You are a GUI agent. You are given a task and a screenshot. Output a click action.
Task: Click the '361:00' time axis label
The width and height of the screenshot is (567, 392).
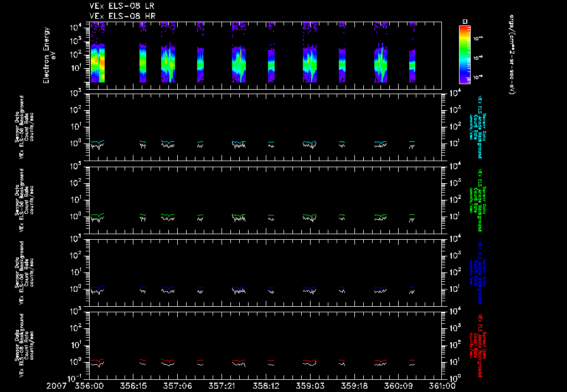click(441, 386)
